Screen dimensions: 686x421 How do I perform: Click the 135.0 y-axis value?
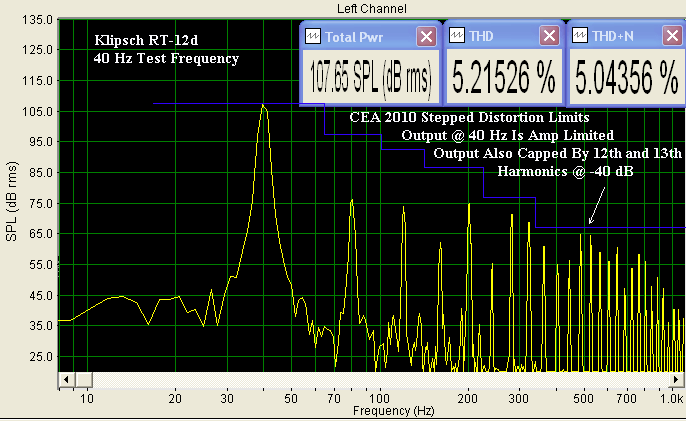tap(37, 20)
